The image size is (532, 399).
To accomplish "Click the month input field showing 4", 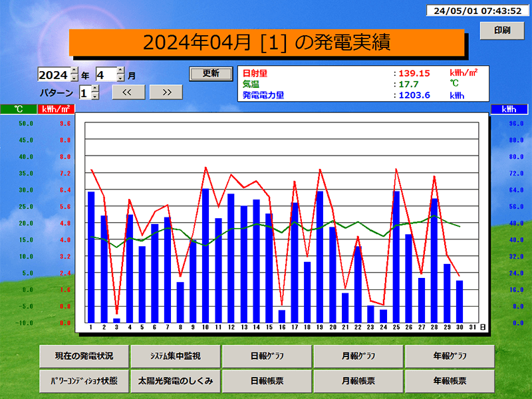I will tap(106, 74).
